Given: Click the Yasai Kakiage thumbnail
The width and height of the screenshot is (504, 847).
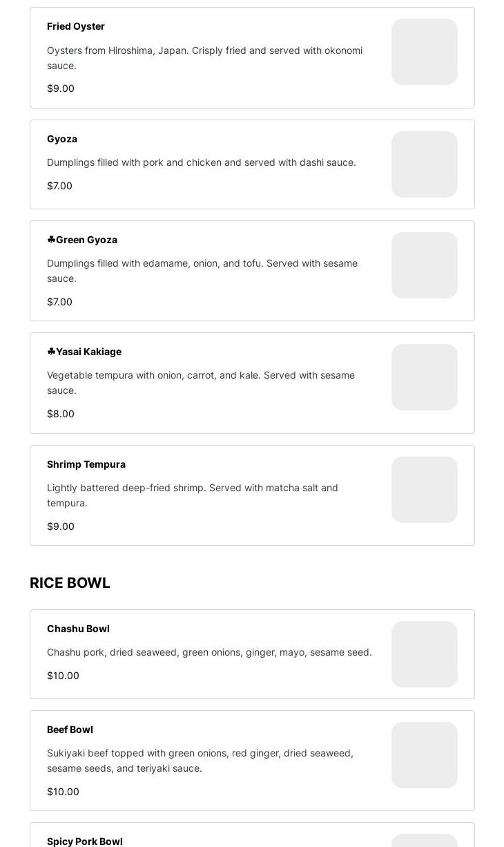Looking at the screenshot, I should pos(424,377).
